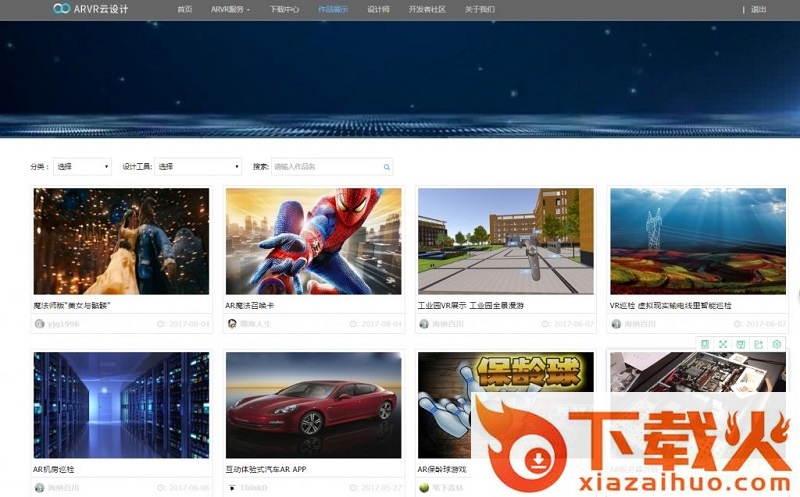The width and height of the screenshot is (800, 497).
Task: Click the fullscreen expand icon in floating toolbar
Action: pyautogui.click(x=722, y=344)
